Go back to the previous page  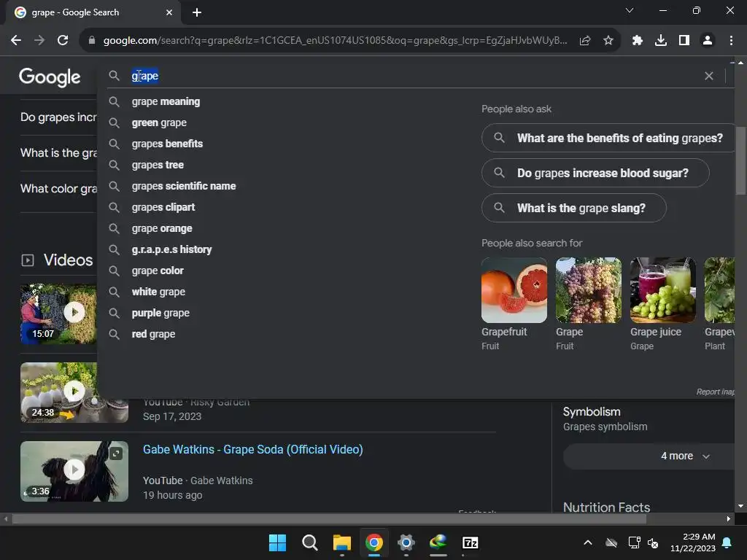pyautogui.click(x=16, y=41)
